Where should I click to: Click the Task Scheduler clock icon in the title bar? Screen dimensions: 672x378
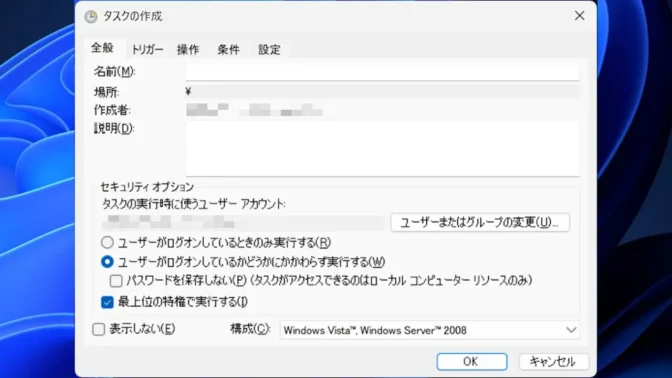click(x=90, y=17)
